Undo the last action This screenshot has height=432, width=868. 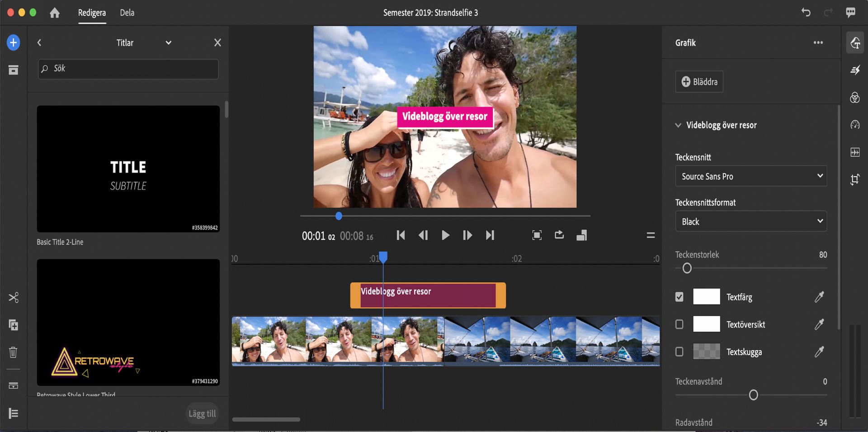tap(806, 12)
